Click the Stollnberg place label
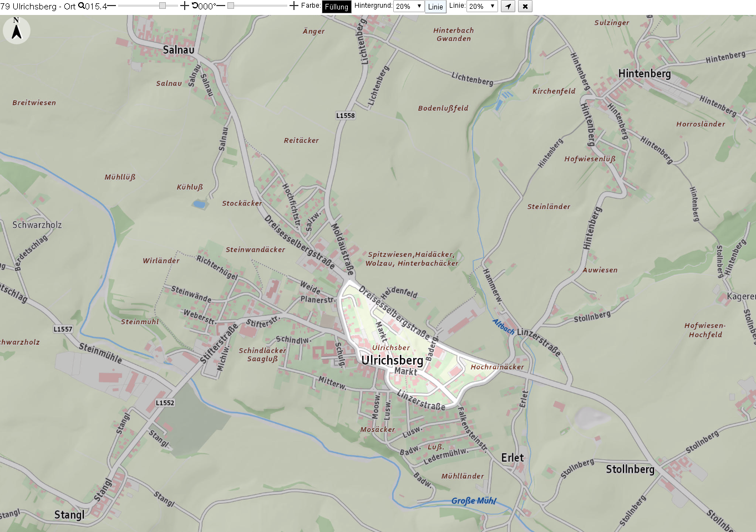 (x=630, y=469)
